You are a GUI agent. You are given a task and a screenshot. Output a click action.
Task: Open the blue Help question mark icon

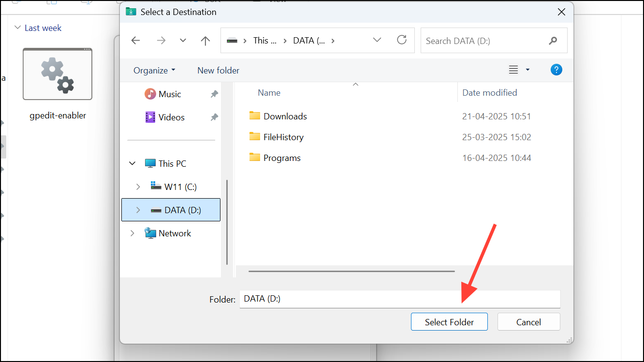point(556,70)
